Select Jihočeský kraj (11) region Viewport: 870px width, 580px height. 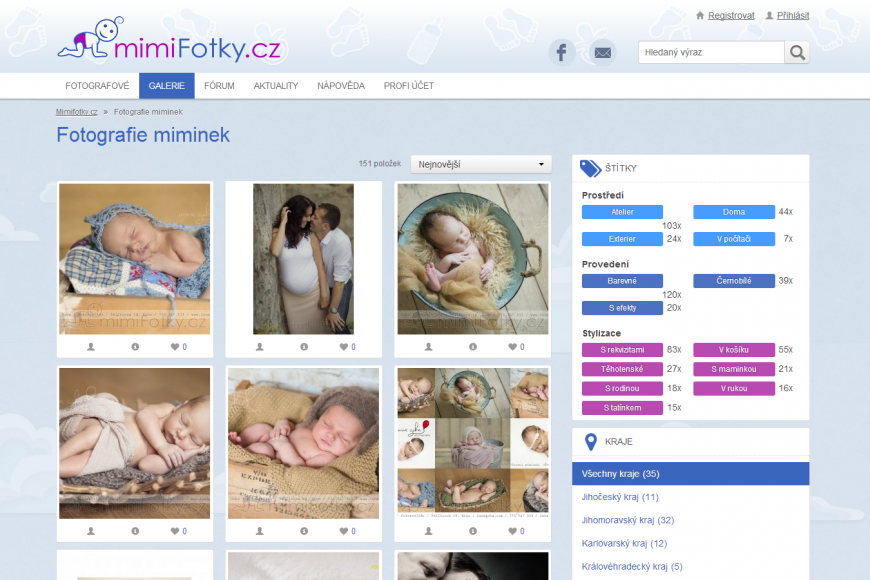pyautogui.click(x=690, y=497)
